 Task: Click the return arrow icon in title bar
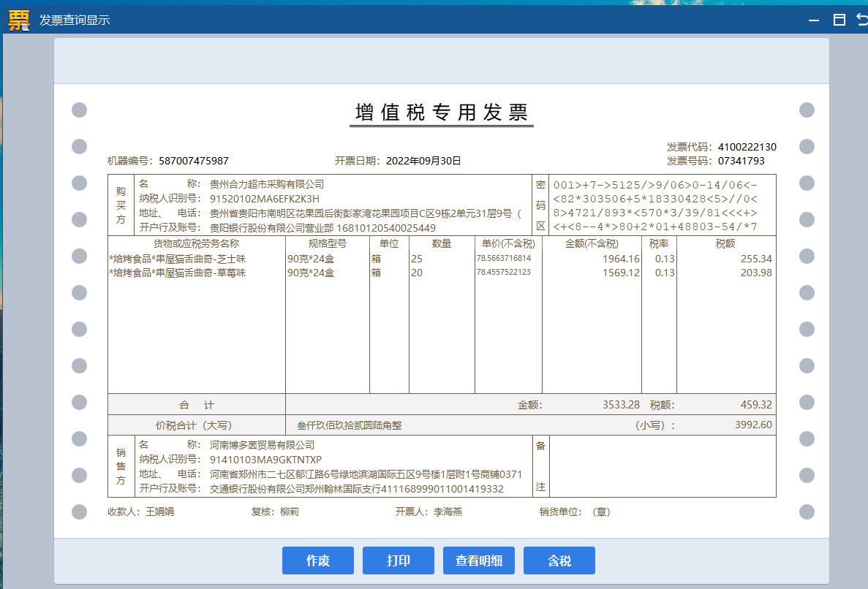862,20
